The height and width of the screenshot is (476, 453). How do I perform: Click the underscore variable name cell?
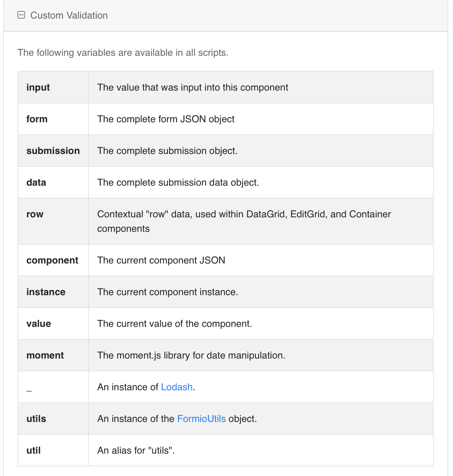coord(53,387)
